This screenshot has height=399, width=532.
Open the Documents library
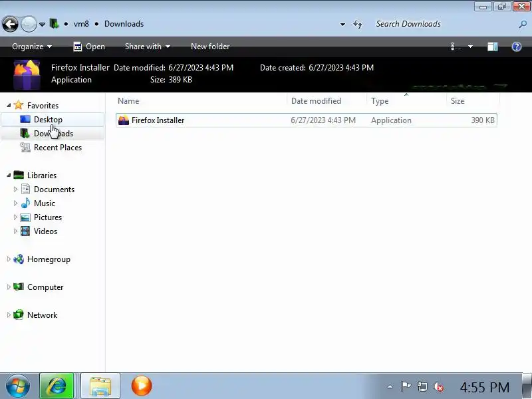(55, 190)
